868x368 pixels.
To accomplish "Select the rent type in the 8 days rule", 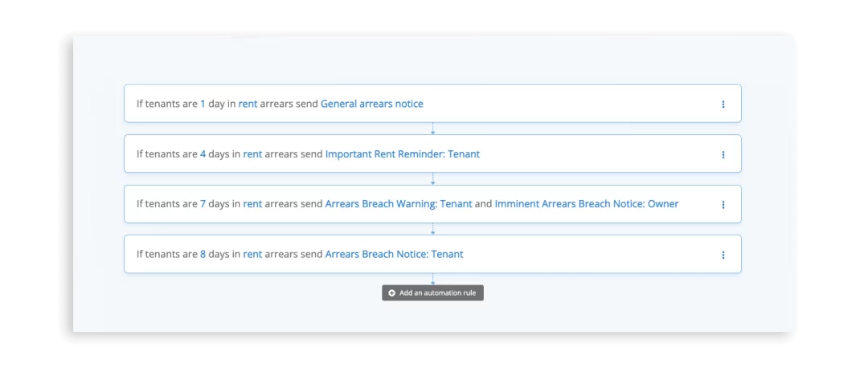I will 252,255.
